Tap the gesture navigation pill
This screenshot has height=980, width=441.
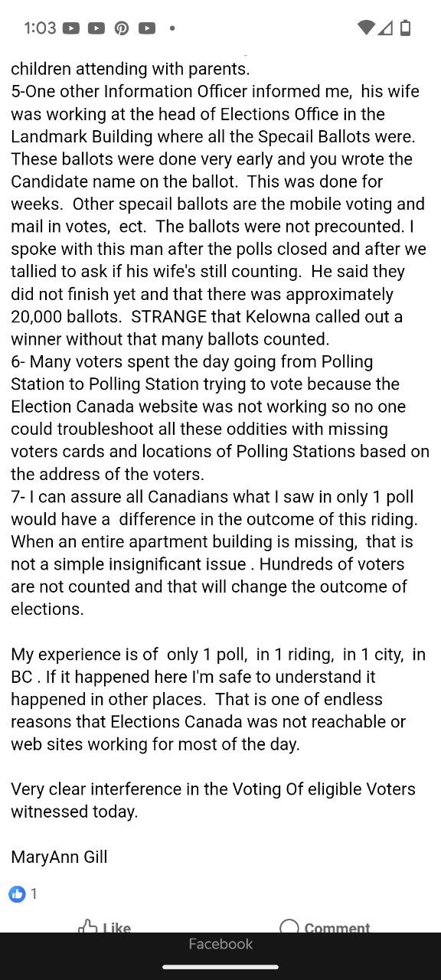(220, 967)
